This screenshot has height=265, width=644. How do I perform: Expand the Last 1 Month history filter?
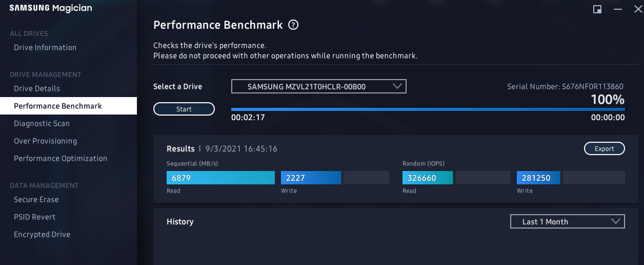tap(567, 221)
